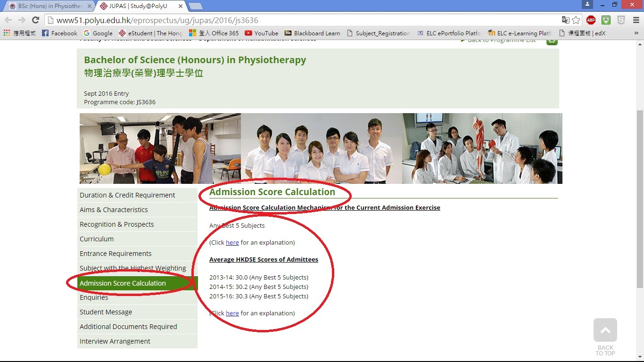Open the Adblock Plus extension icon
Viewport: 644px width, 362px height.
[591, 20]
